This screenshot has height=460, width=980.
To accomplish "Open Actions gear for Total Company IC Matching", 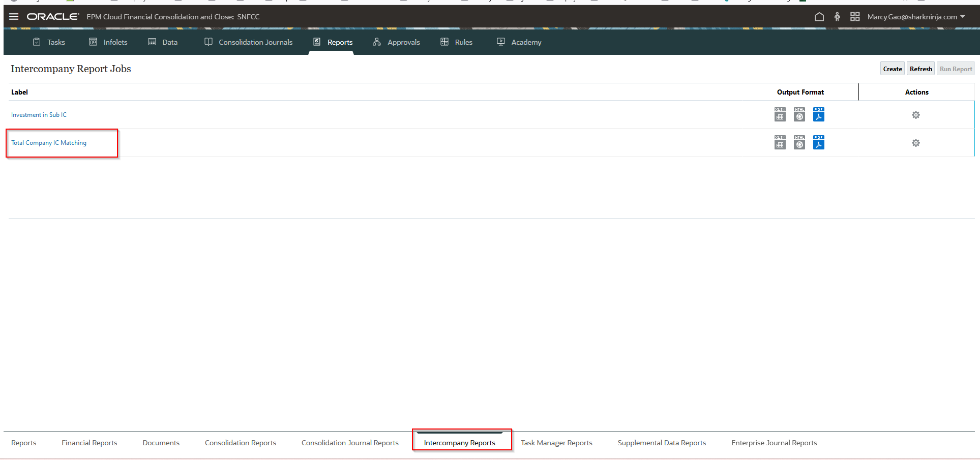I will click(x=915, y=142).
